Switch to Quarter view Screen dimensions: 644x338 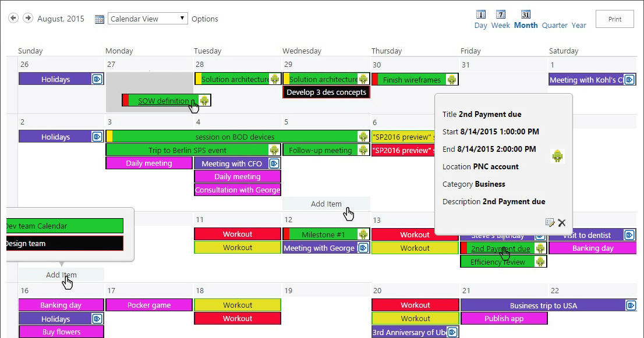pos(554,25)
